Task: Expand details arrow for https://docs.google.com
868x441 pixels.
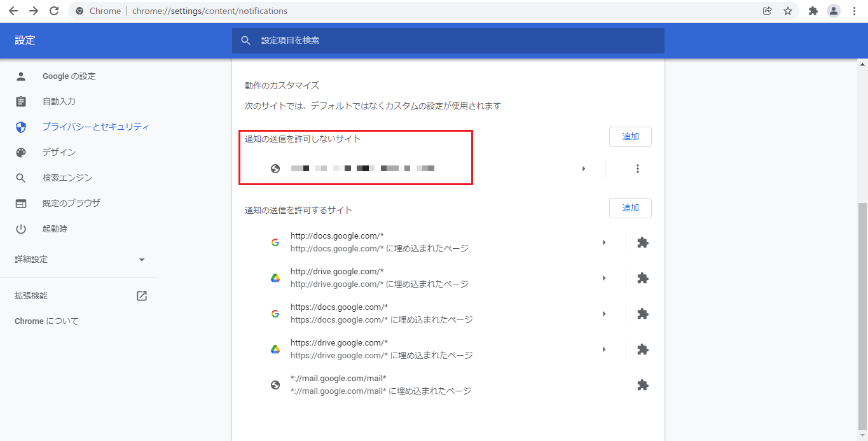Action: [604, 314]
